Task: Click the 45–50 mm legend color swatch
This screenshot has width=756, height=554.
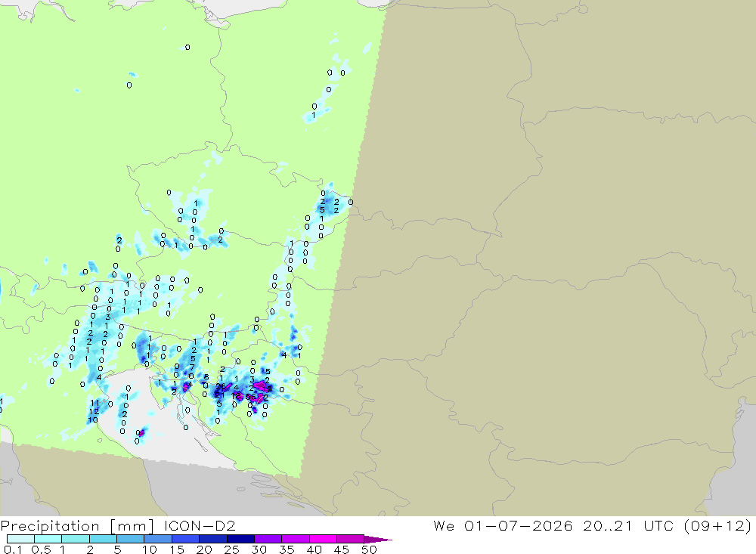Action: pos(351,539)
